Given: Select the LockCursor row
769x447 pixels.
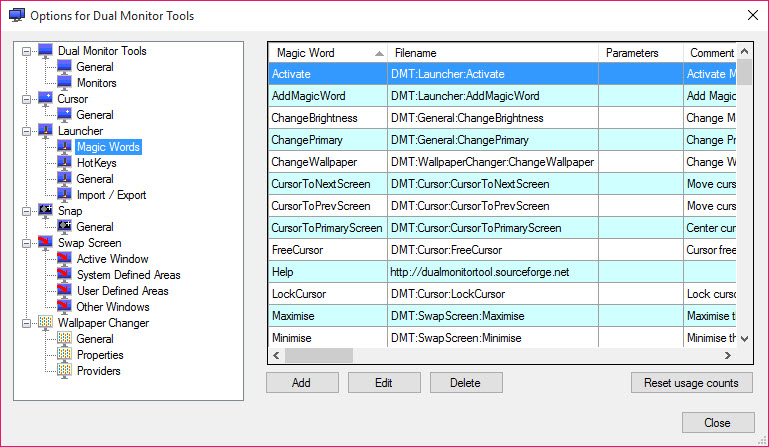Looking at the screenshot, I should pos(502,294).
